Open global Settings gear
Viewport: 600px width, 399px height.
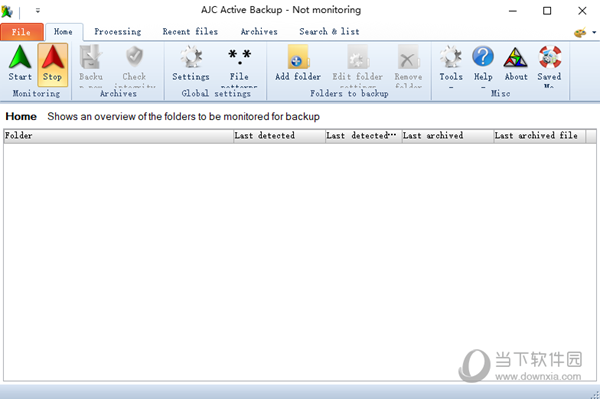[x=191, y=64]
